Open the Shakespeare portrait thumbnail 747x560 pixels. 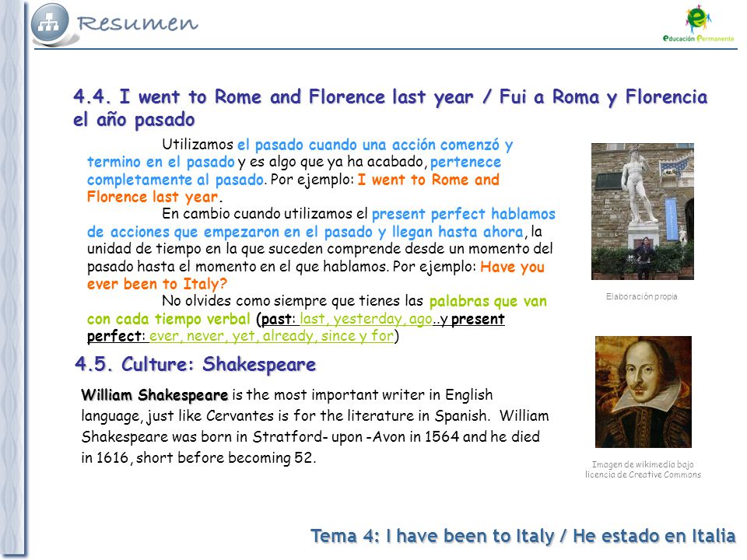tap(644, 392)
